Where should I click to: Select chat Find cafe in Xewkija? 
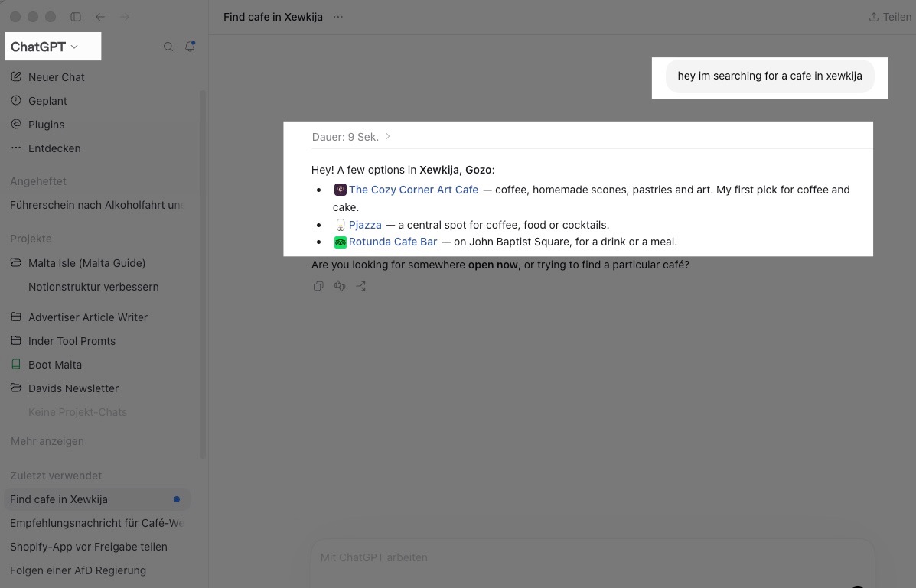tap(97, 499)
